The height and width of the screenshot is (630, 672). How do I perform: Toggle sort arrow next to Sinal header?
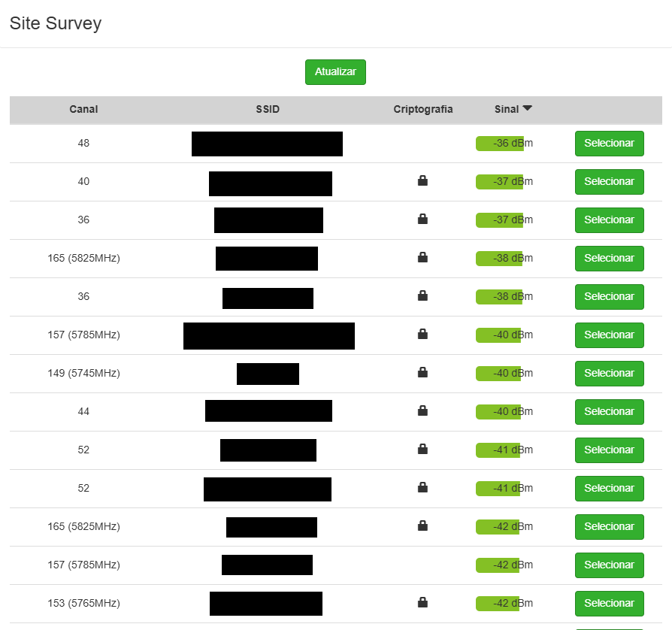527,109
